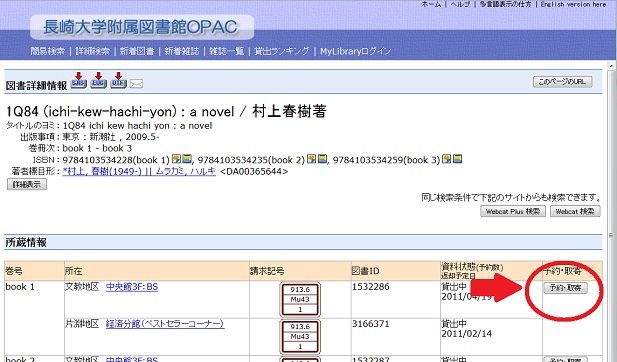
Task: Open 経済分館(ベストセラーコーナー) location link
Action: coord(165,324)
